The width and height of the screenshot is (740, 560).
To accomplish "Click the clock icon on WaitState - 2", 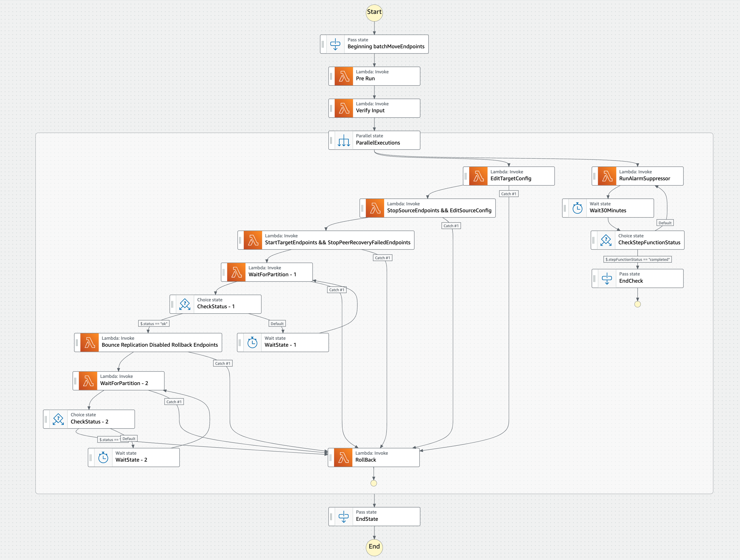I will coord(103,458).
